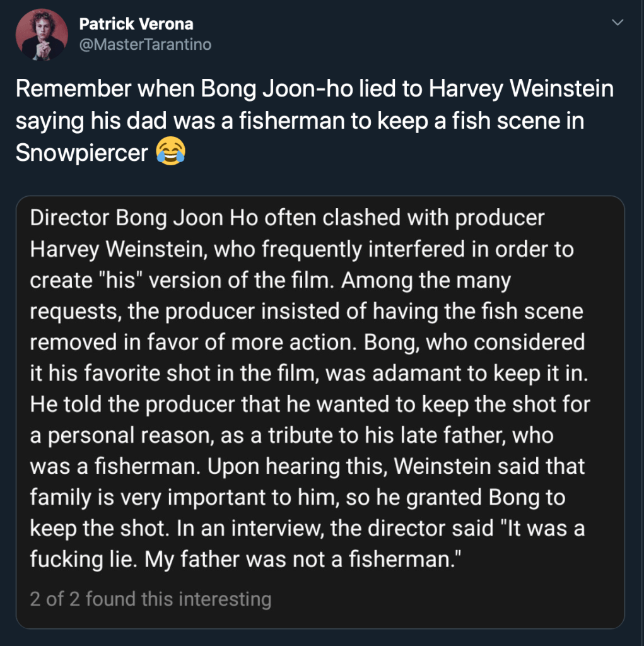Open the @MasterTarantino handle link
644x646 pixels.
pos(144,44)
